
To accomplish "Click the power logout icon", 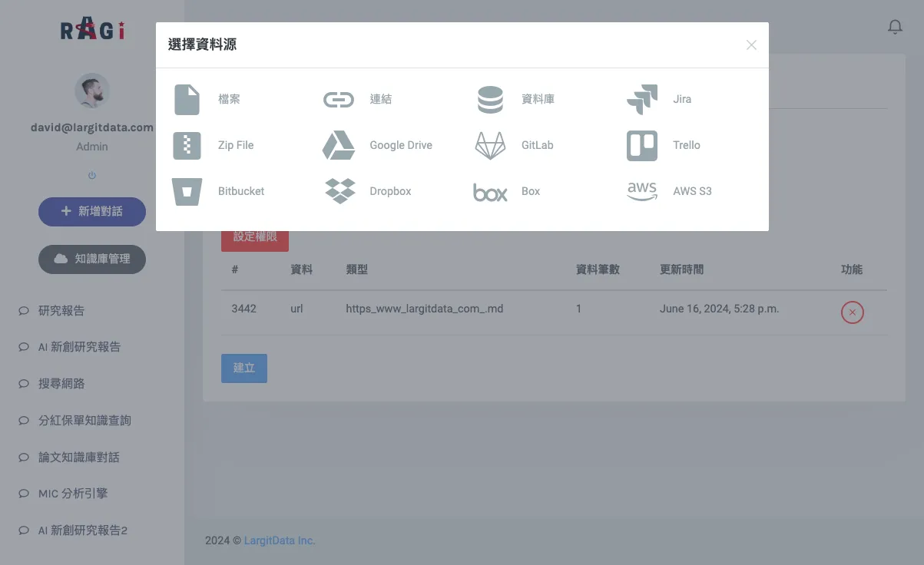I will click(92, 176).
